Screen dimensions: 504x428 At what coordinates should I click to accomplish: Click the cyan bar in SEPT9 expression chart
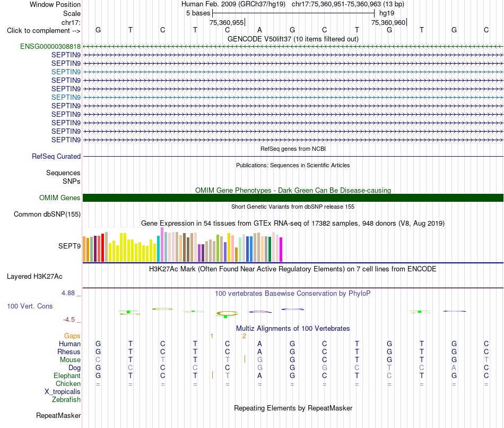tap(159, 249)
